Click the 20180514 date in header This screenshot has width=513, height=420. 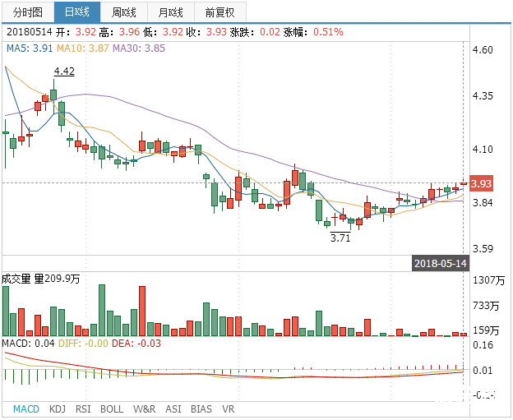[29, 32]
